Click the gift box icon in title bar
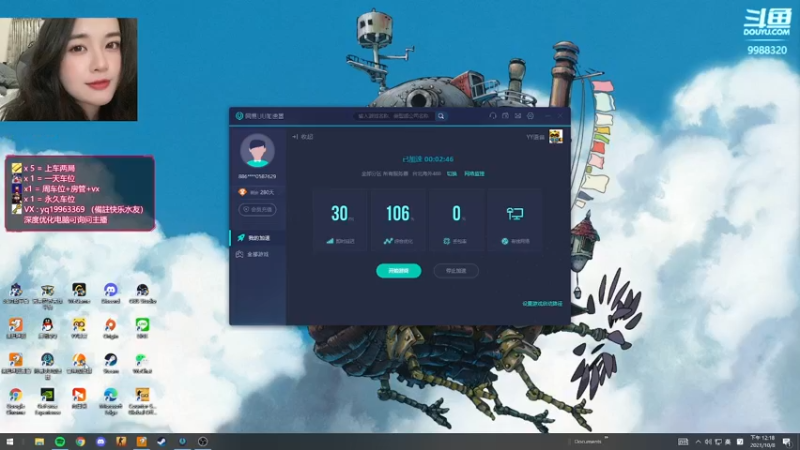Viewport: 800px width, 450px height. [505, 116]
